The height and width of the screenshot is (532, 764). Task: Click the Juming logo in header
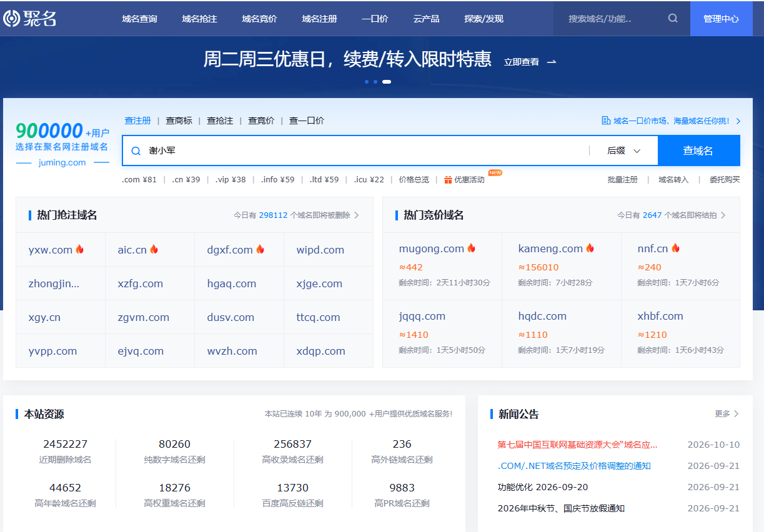click(29, 19)
